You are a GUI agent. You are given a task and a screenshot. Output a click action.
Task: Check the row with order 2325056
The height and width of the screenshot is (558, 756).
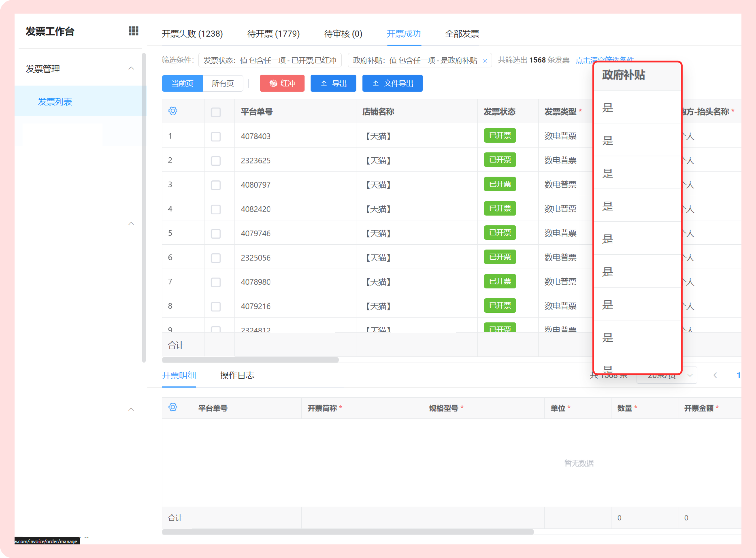point(216,258)
